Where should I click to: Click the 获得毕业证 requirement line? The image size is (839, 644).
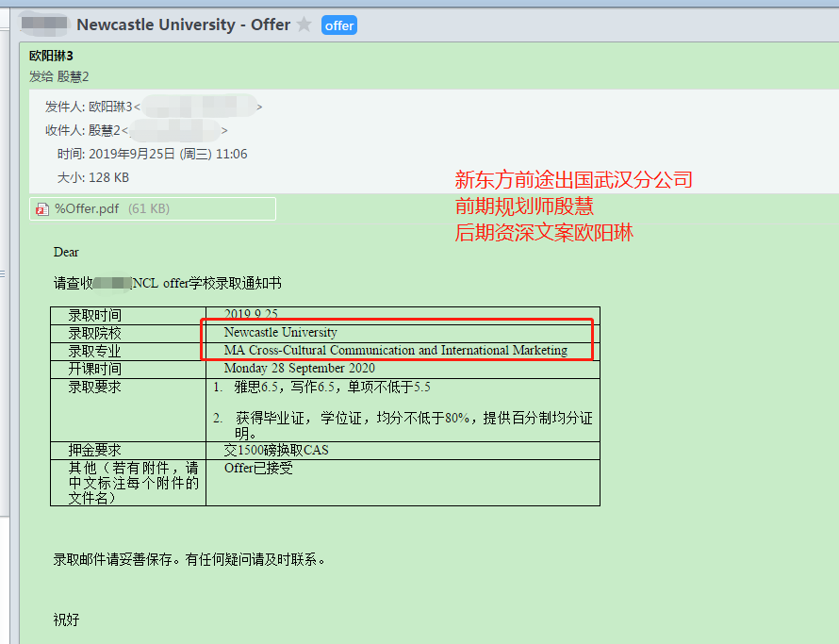(x=403, y=425)
